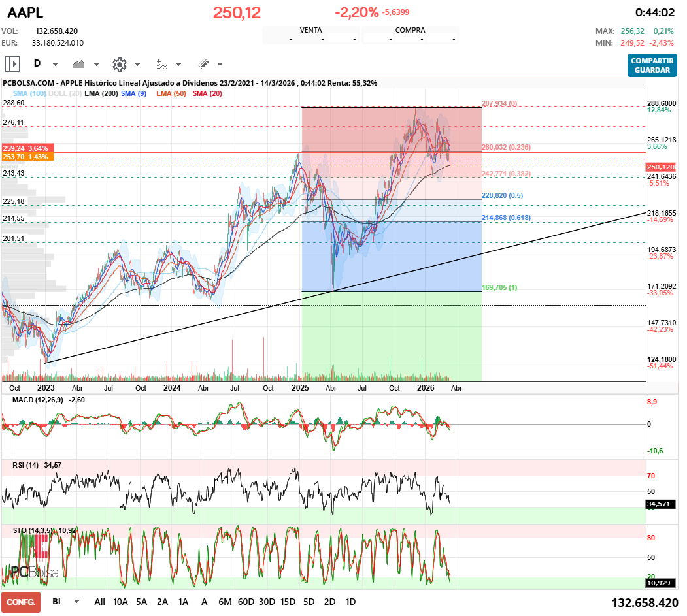Image resolution: width=687 pixels, height=616 pixels.
Task: Open the side panel toggle icon
Action: [12, 64]
